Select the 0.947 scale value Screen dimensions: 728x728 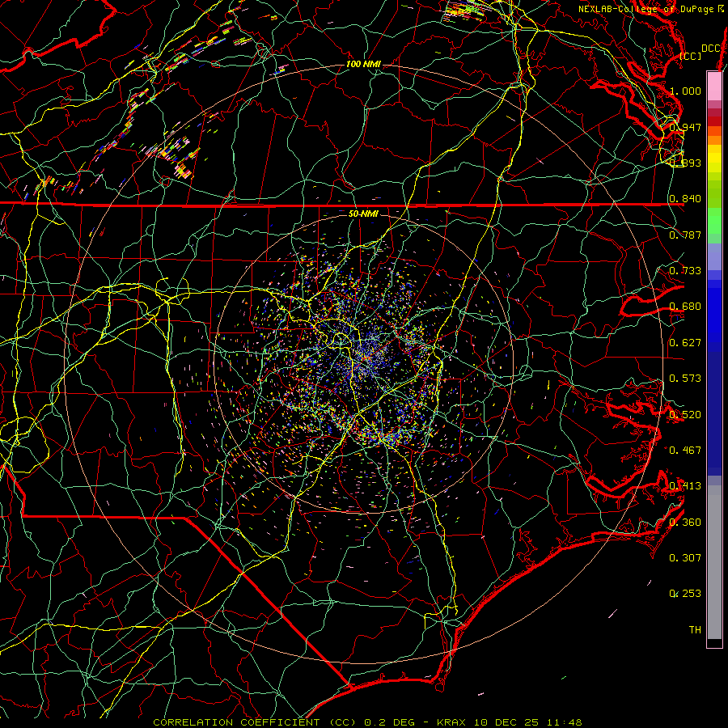pos(685,127)
